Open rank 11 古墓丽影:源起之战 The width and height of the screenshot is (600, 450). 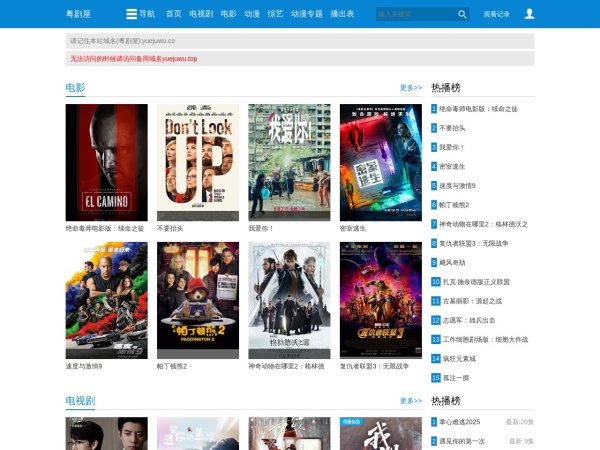click(x=472, y=301)
